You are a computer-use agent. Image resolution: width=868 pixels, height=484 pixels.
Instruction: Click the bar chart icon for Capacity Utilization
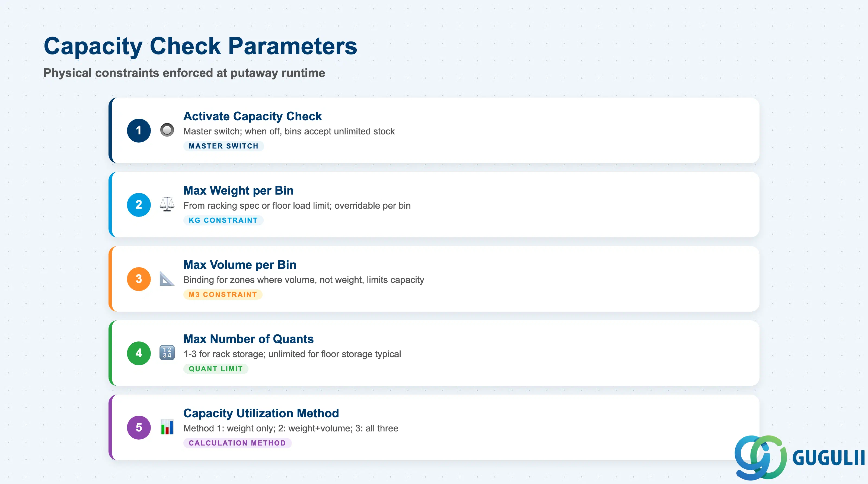[x=167, y=427]
